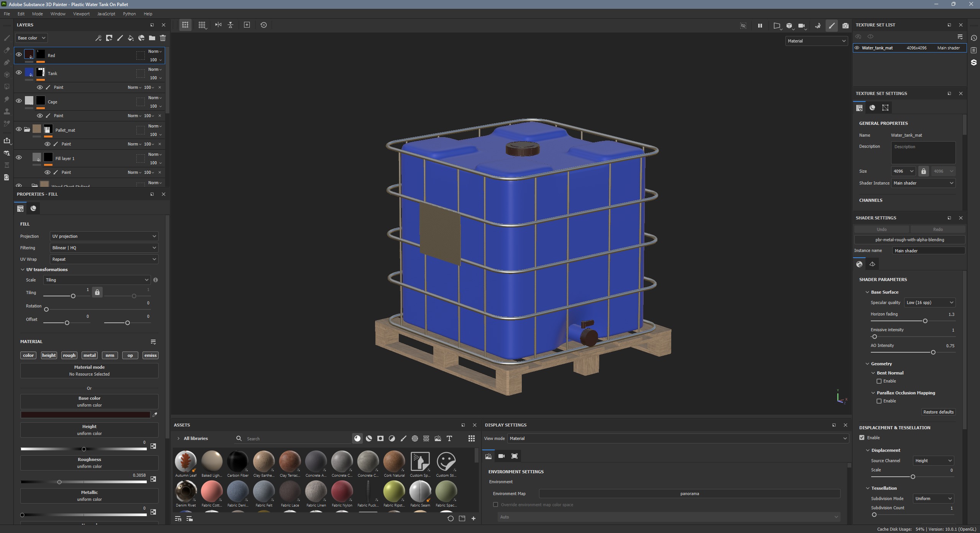
Task: Hide the Red layer
Action: 18,54
